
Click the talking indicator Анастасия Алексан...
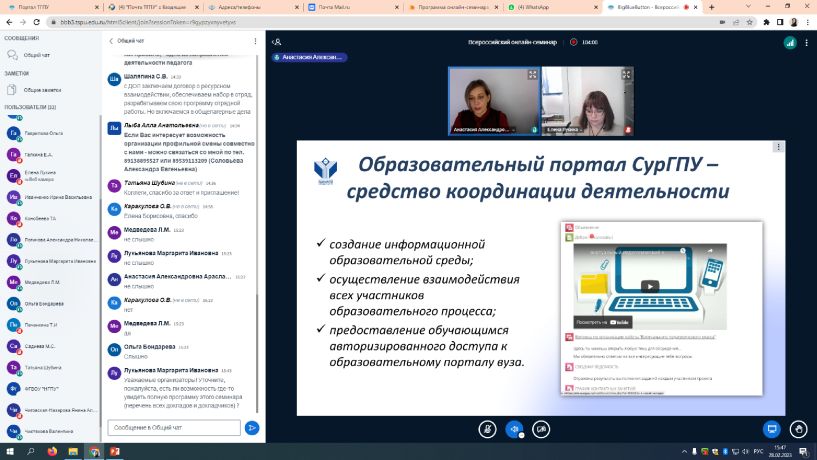coord(309,57)
